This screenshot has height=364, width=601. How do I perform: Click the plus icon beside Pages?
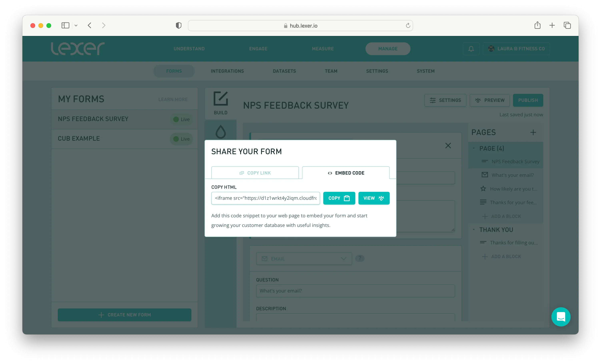[533, 132]
